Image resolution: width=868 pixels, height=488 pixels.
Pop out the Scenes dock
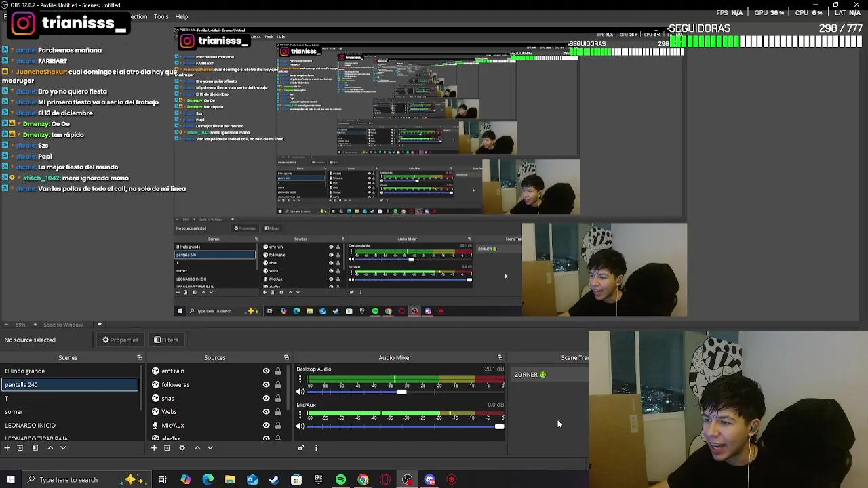[x=140, y=357]
